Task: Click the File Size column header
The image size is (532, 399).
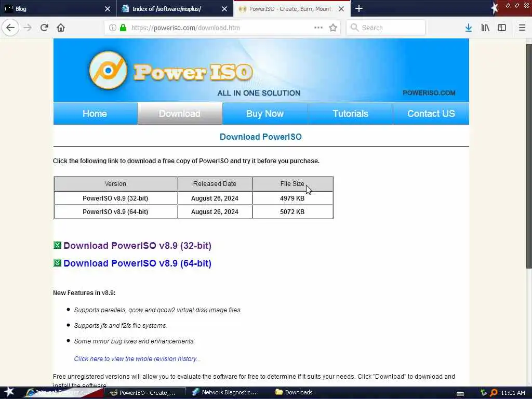Action: [292, 184]
